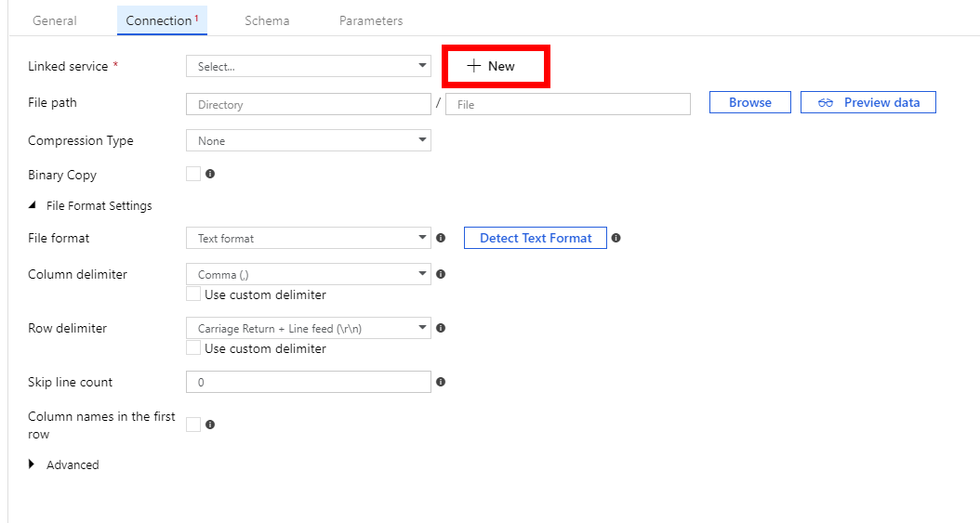Image resolution: width=980 pixels, height=523 pixels.
Task: Open the Parameters tab
Action: [x=371, y=20]
